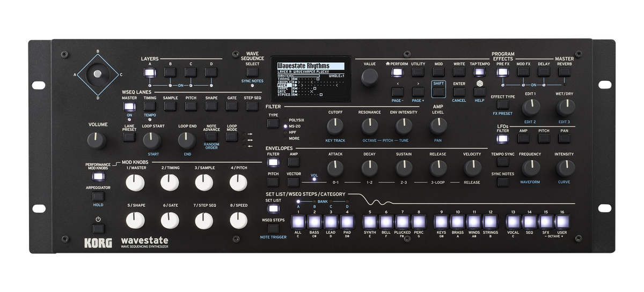Choose the SHAPE lane button

(x=211, y=107)
